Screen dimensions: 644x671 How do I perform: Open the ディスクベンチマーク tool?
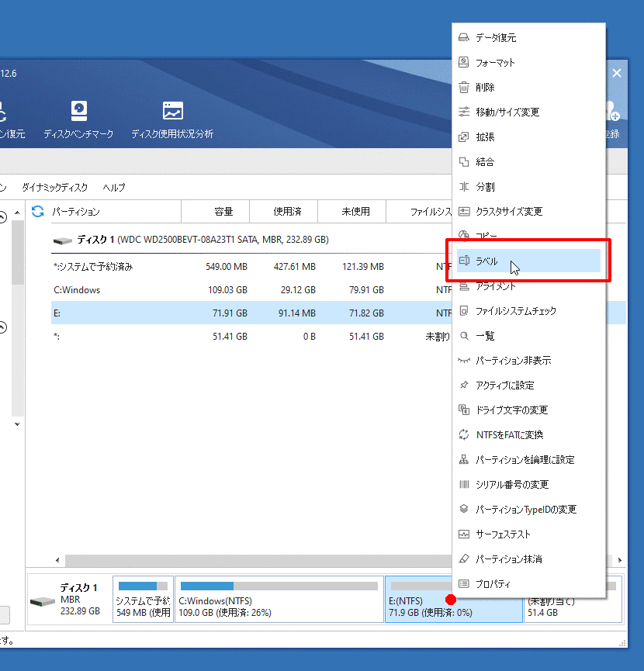78,119
